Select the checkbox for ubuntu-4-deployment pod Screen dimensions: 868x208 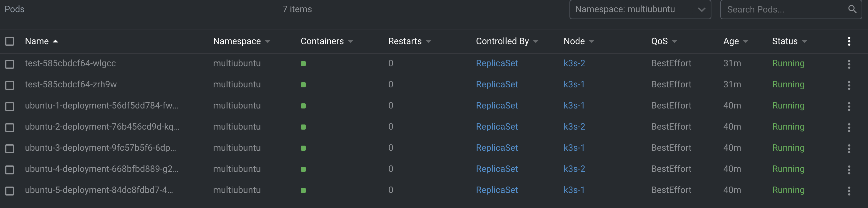(x=10, y=170)
